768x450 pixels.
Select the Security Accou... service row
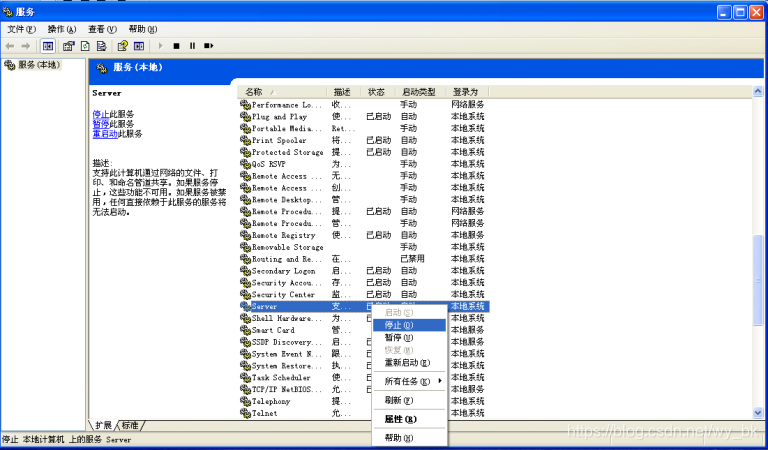click(x=364, y=283)
